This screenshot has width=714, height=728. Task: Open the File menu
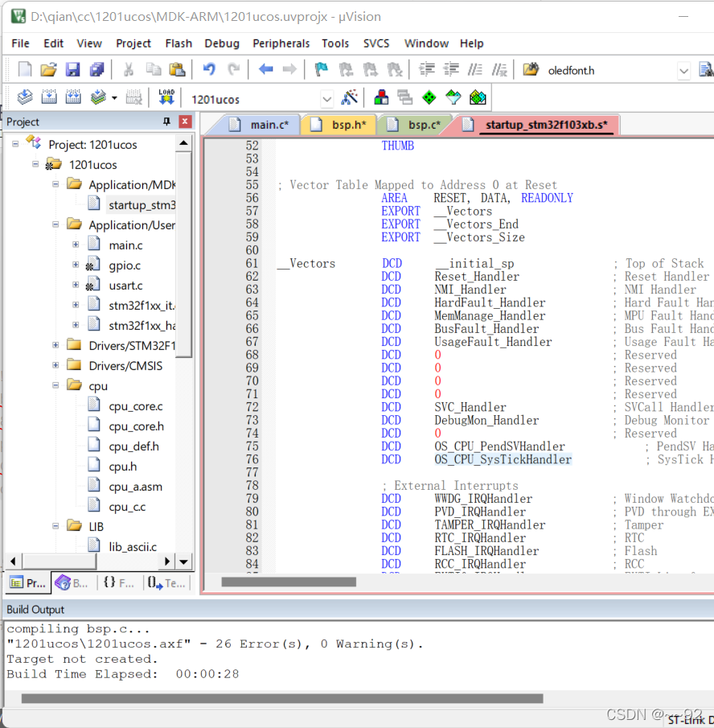click(x=20, y=43)
